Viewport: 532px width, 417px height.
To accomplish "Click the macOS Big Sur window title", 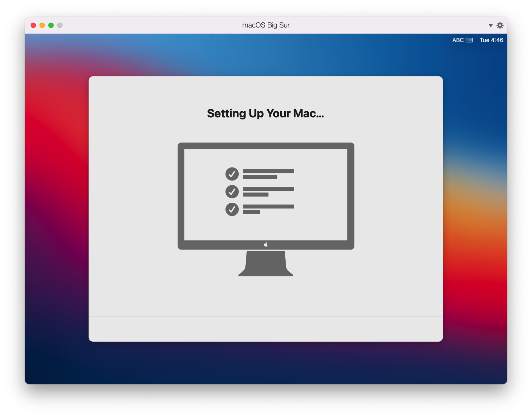I will click(266, 25).
